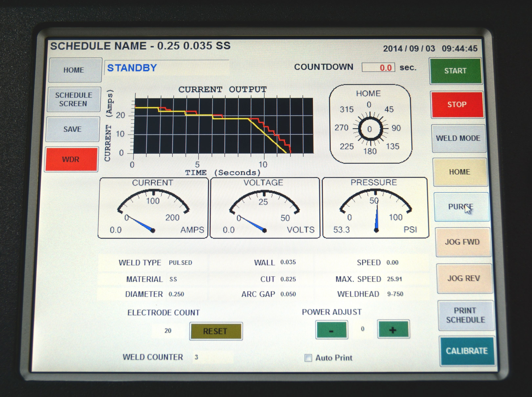The width and height of the screenshot is (532, 397).
Task: Click the countdown seconds field
Action: pyautogui.click(x=378, y=67)
